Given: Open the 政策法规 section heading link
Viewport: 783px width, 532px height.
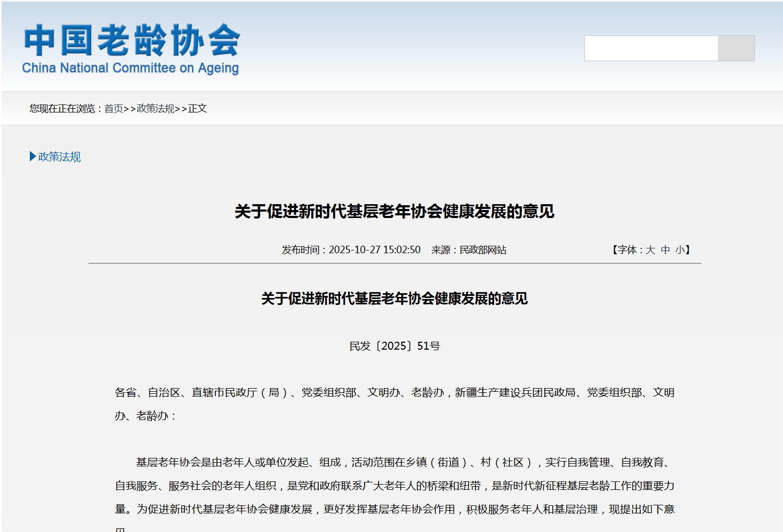Looking at the screenshot, I should (x=59, y=157).
